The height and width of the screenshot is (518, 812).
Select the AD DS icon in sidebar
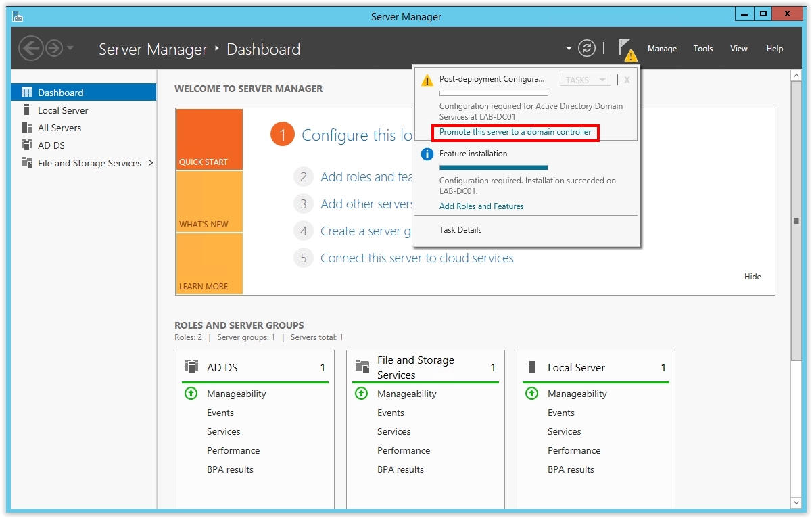pyautogui.click(x=27, y=145)
